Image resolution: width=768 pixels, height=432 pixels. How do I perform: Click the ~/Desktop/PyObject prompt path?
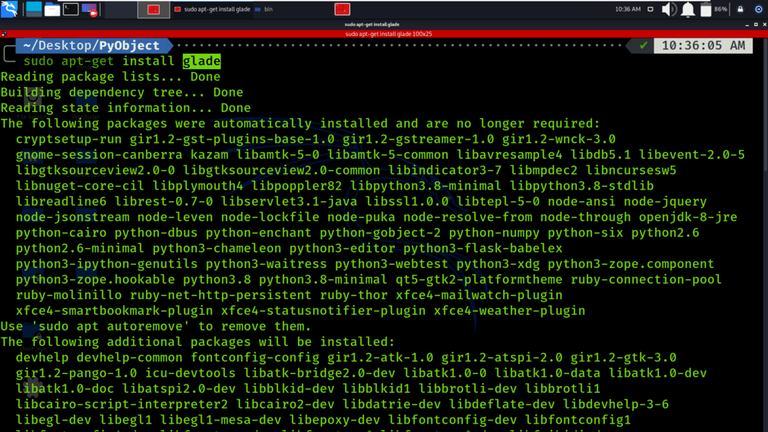pyautogui.click(x=91, y=46)
